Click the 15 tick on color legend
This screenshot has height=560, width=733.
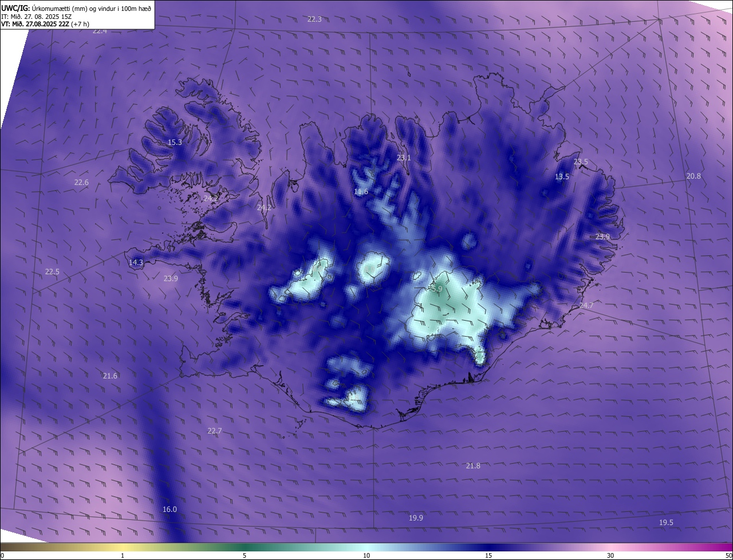pos(488,555)
